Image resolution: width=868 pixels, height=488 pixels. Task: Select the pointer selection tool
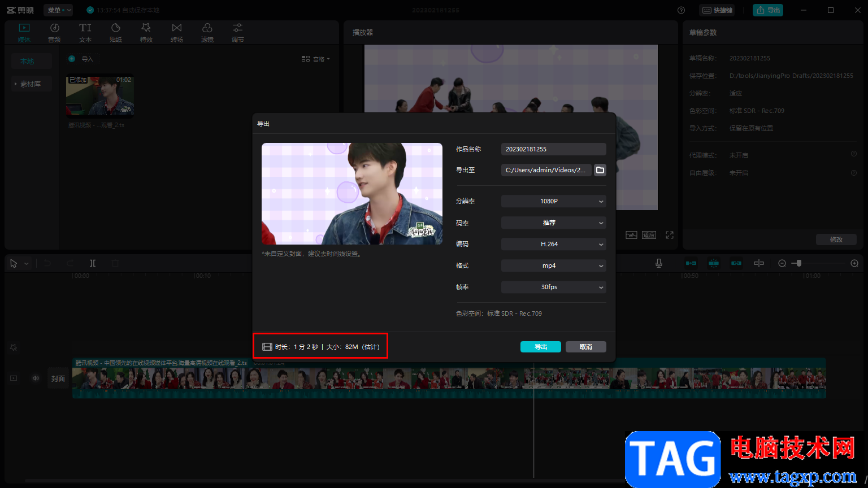14,263
